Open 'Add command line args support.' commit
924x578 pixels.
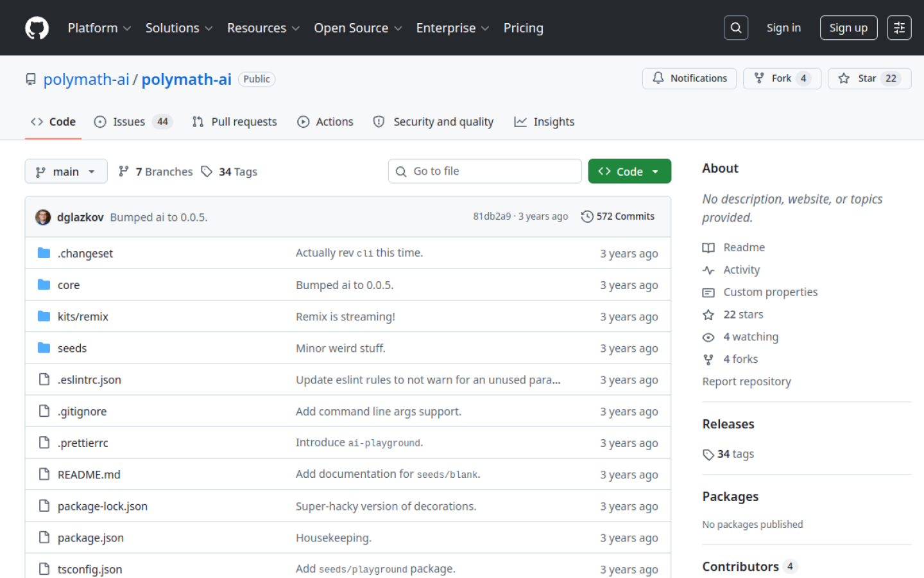pyautogui.click(x=379, y=412)
